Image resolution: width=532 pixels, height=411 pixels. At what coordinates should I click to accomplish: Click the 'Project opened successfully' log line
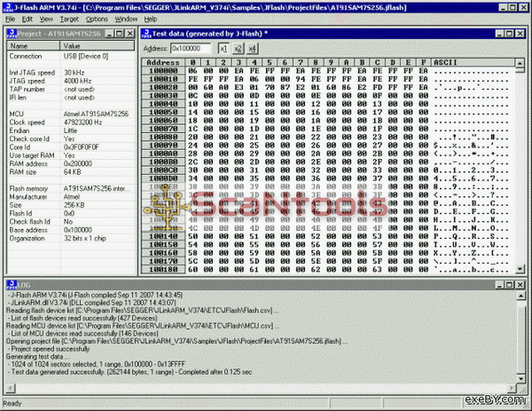click(51, 349)
